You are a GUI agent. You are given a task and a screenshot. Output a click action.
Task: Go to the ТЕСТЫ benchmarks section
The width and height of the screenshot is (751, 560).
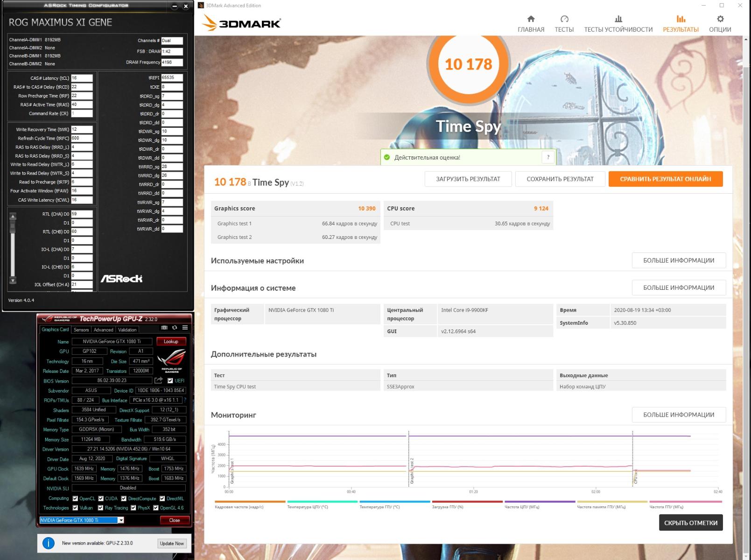(x=564, y=23)
